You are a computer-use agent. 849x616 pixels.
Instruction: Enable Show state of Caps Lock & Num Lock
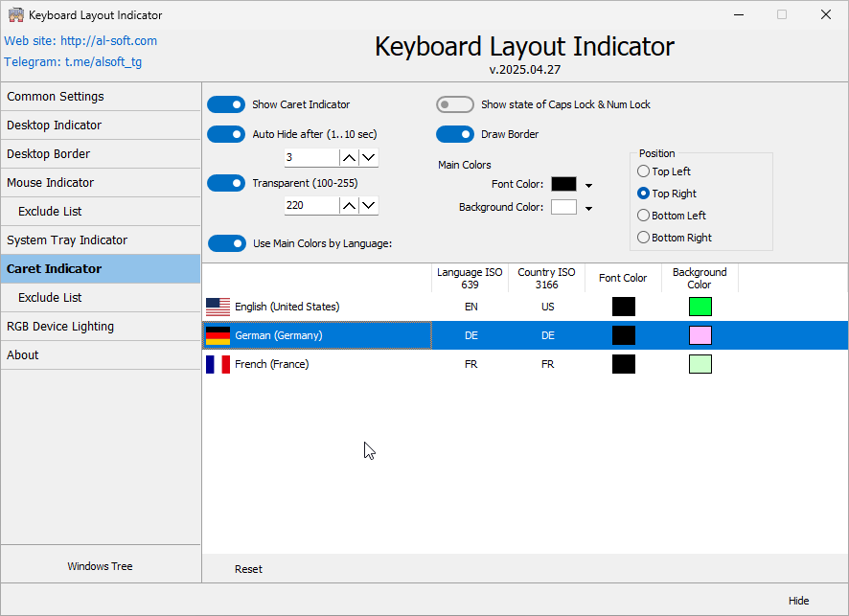(454, 104)
